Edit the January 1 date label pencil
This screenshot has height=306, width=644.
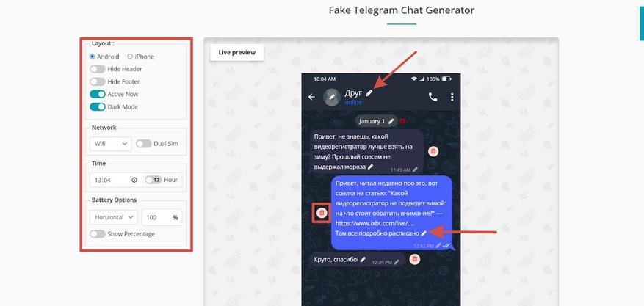(391, 121)
